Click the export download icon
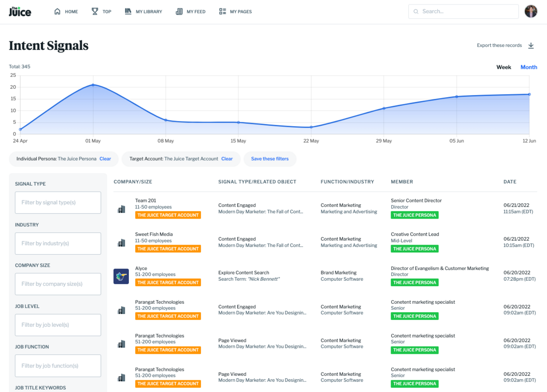547x392 pixels. [x=531, y=46]
